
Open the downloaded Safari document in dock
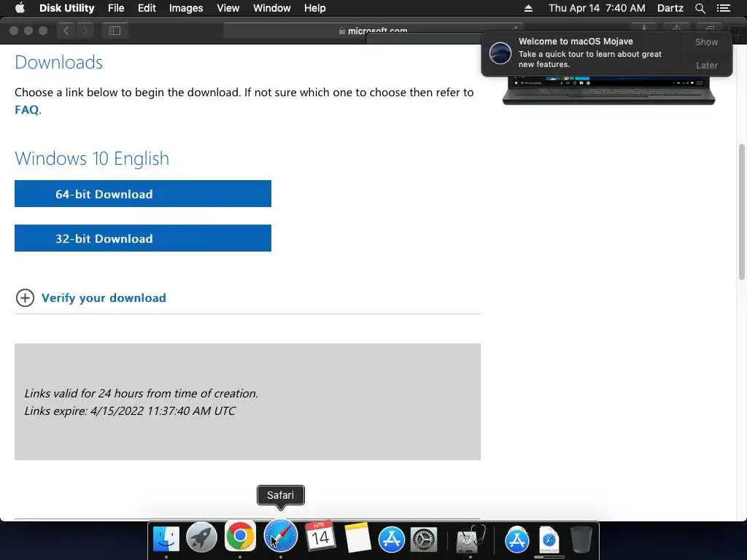click(x=549, y=540)
